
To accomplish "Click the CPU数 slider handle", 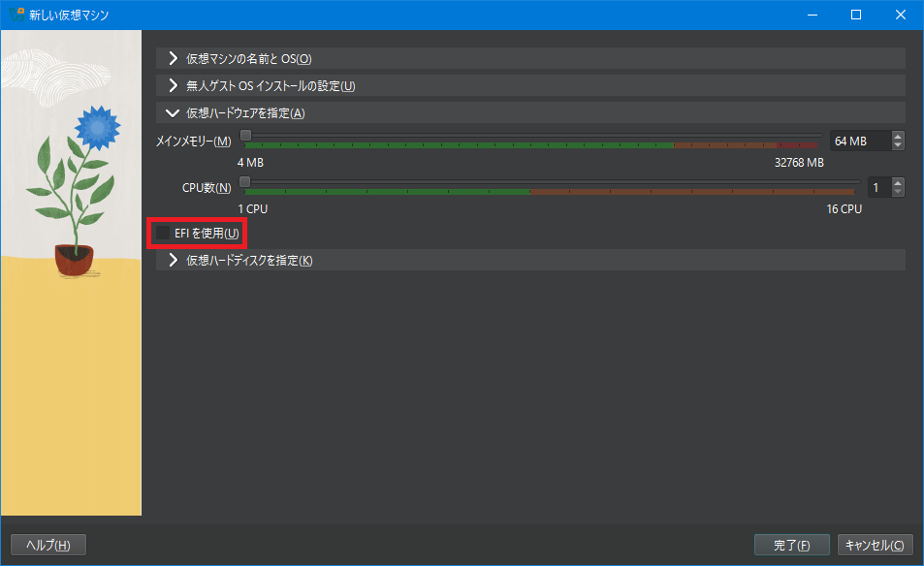I will [245, 181].
